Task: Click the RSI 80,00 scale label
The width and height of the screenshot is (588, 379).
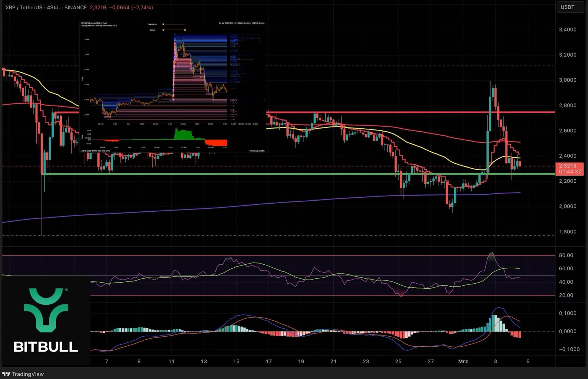Action: 566,255
